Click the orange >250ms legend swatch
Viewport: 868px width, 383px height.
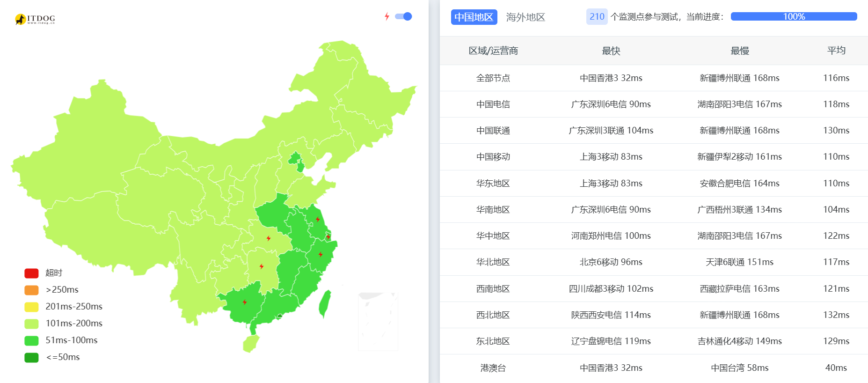point(31,290)
